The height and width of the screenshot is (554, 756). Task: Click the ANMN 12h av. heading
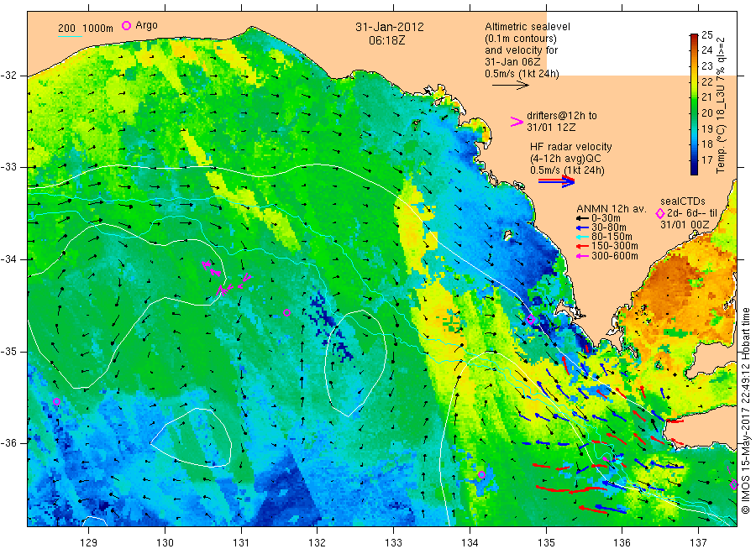pos(612,209)
